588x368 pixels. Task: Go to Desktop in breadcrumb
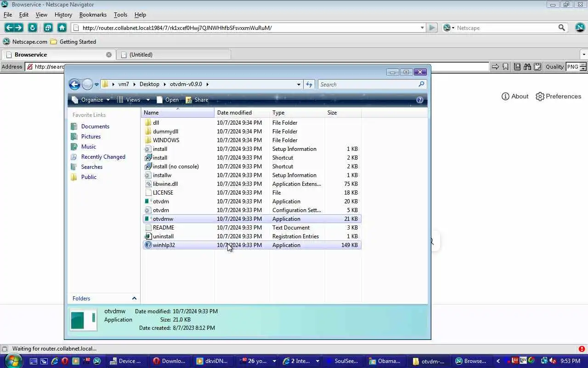click(149, 84)
